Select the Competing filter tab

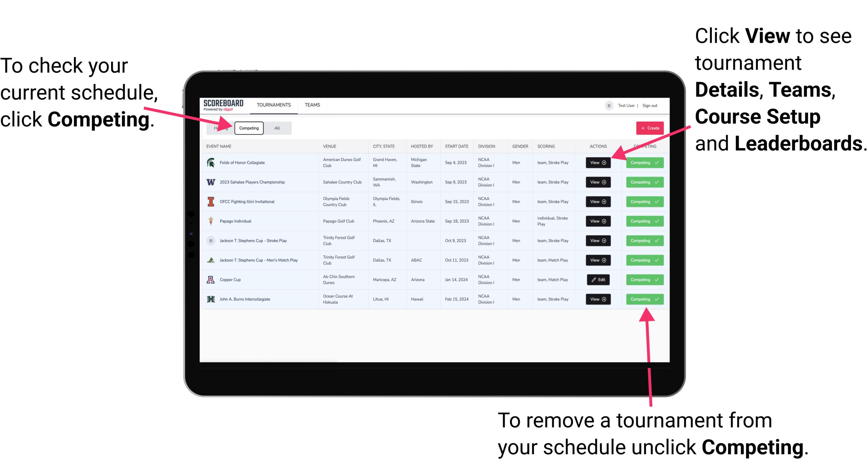click(x=248, y=128)
